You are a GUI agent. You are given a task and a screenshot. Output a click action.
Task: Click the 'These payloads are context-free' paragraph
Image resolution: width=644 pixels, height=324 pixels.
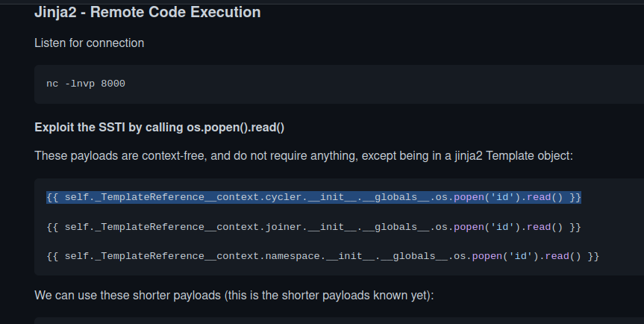click(304, 156)
